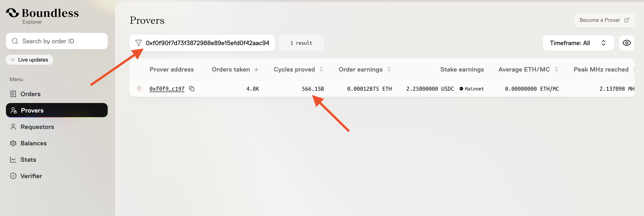Toggle Live updates
The image size is (644, 216).
click(x=30, y=60)
